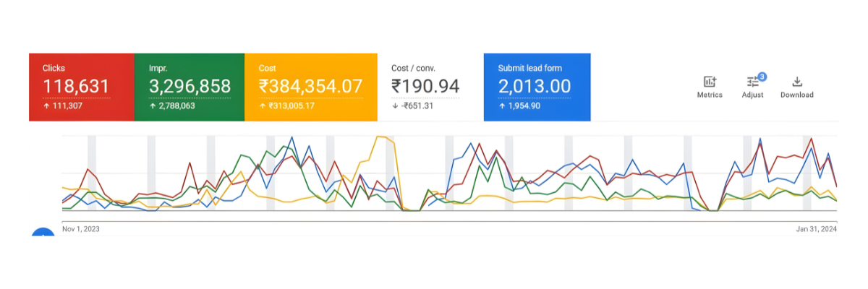The image size is (868, 289).
Task: Open the Submit lead form metric selector
Action: (x=529, y=68)
